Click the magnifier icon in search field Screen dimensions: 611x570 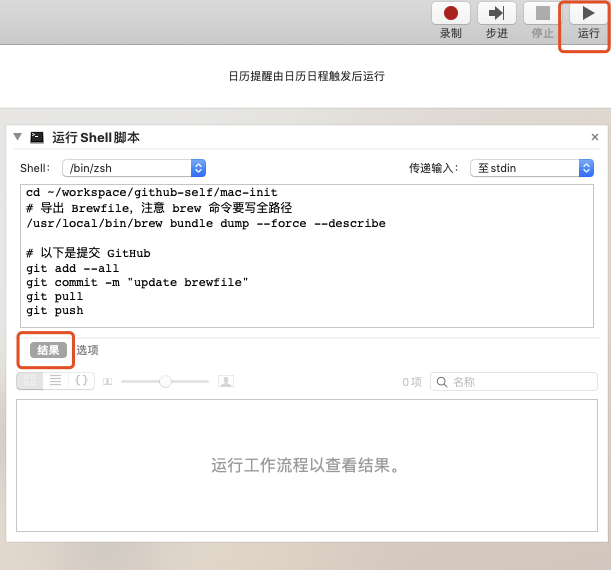441,382
